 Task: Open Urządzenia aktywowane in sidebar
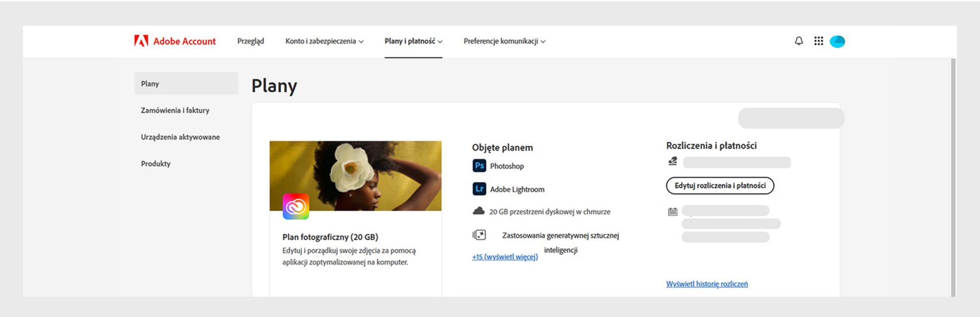tap(180, 137)
